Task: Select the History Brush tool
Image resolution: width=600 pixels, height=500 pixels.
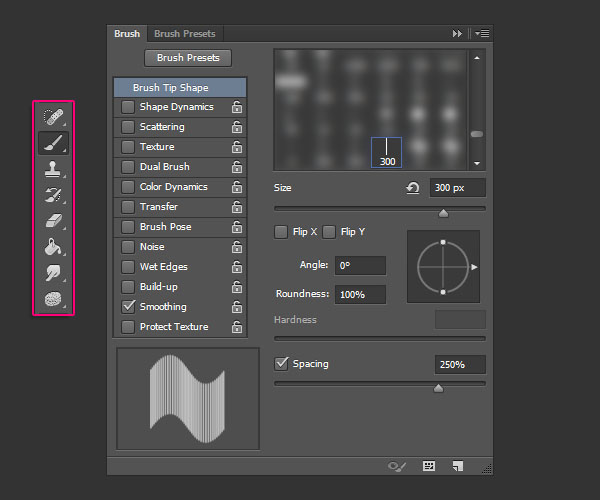Action: pyautogui.click(x=52, y=196)
